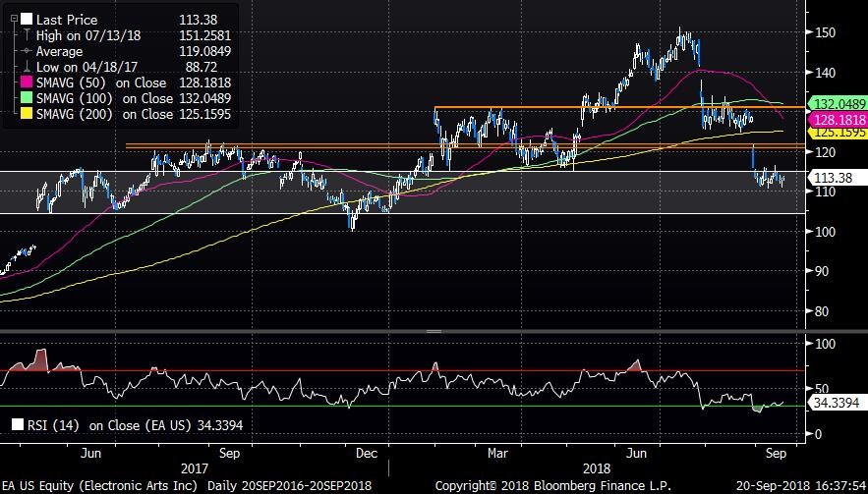868x494 pixels.
Task: Click the Low marker icon in legend
Action: pos(27,66)
